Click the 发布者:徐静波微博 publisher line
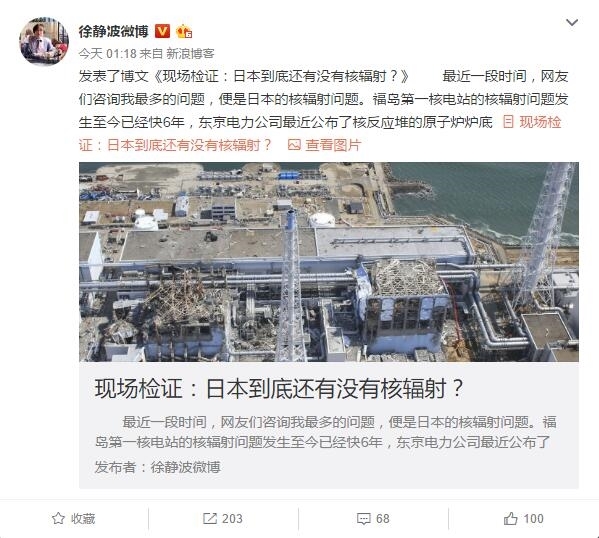Viewport: 599px width, 538px height. [157, 467]
